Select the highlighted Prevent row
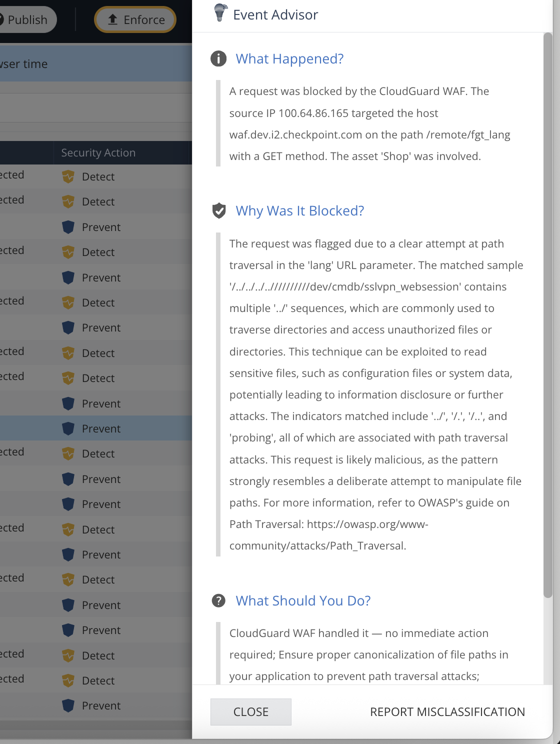560x744 pixels. pyautogui.click(x=96, y=428)
